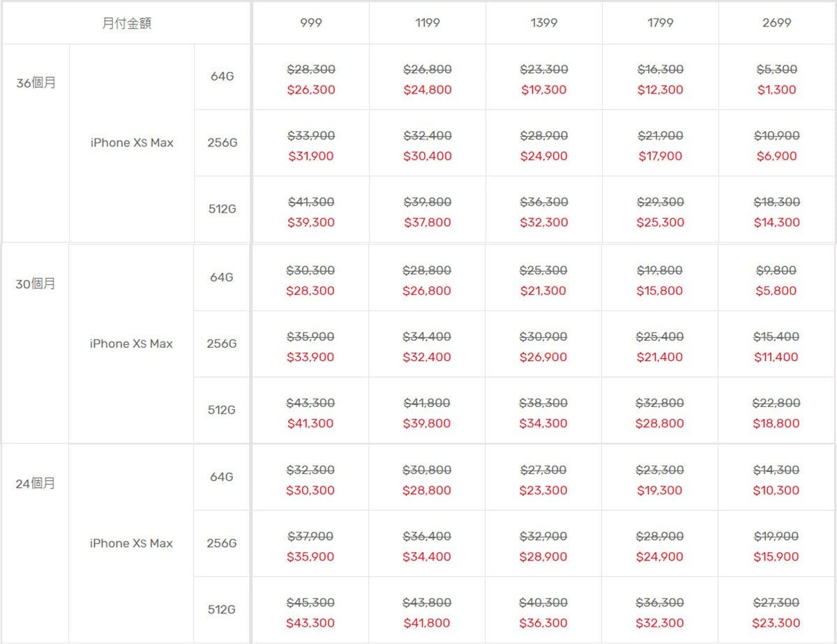Select the 1199 monthly plan column header
Image resolution: width=837 pixels, height=644 pixels.
[x=427, y=23]
